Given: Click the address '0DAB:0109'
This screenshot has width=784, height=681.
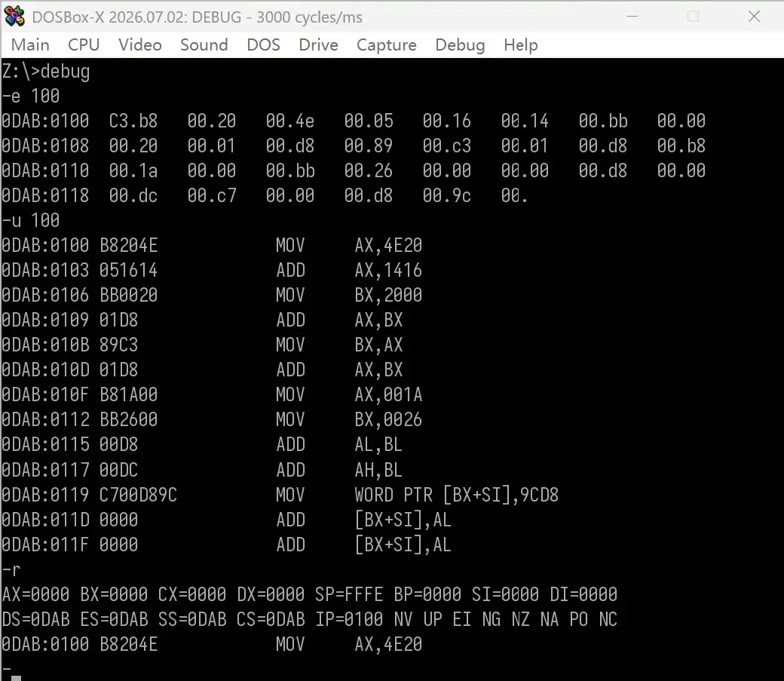Looking at the screenshot, I should pos(45,321).
